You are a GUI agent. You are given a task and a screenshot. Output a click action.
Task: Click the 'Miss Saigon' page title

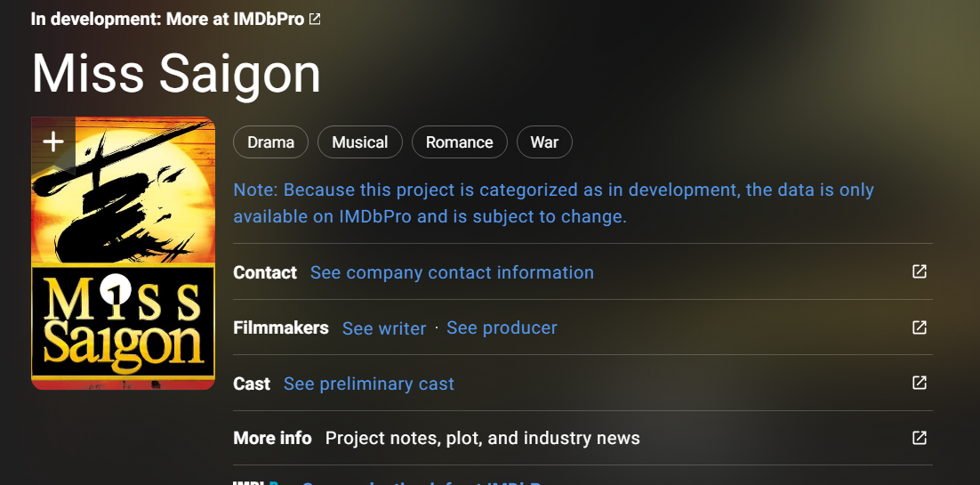(x=176, y=73)
